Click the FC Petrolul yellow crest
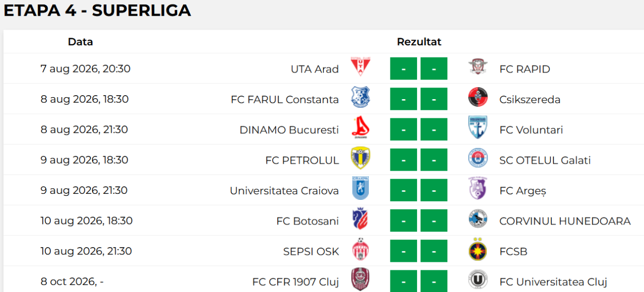Viewport: 644px width, 292px height. click(360, 158)
